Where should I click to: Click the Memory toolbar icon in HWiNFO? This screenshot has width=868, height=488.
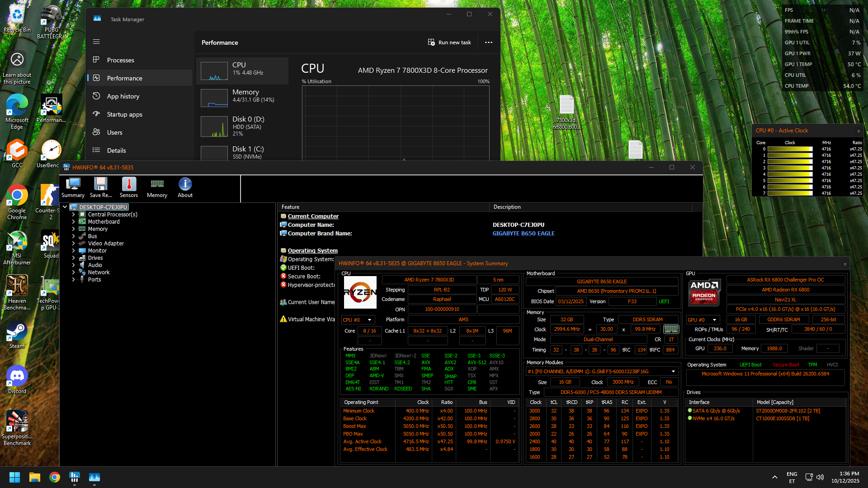pos(157,187)
